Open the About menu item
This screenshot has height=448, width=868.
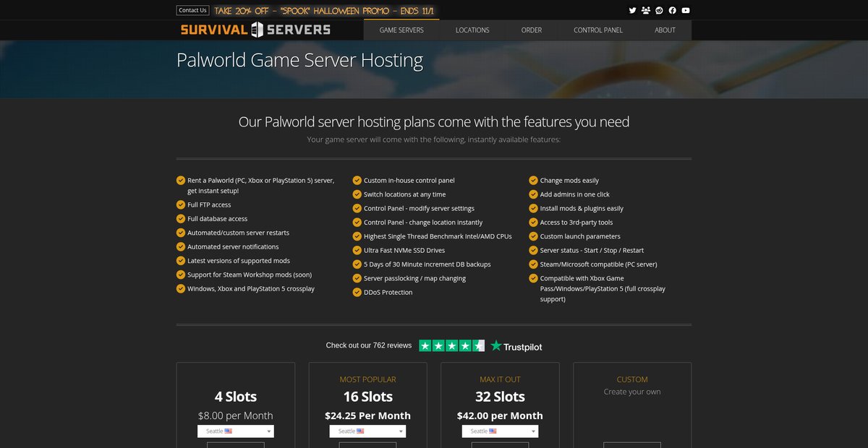tap(665, 30)
